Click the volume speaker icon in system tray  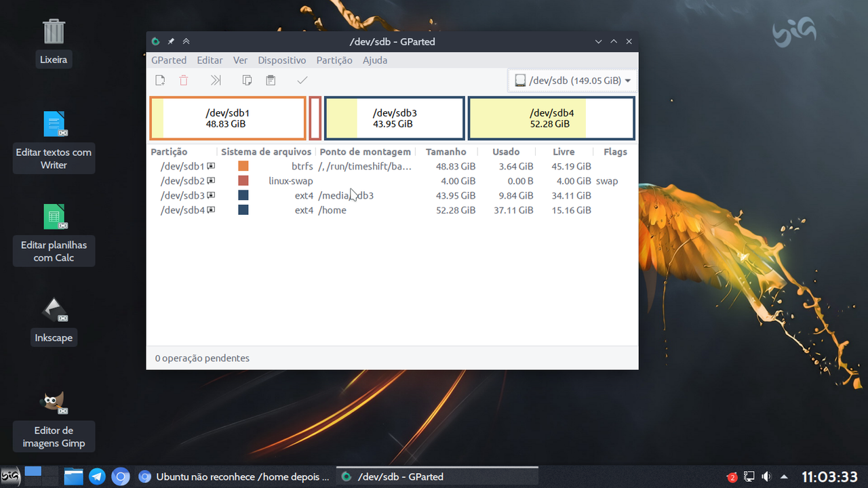(766, 476)
